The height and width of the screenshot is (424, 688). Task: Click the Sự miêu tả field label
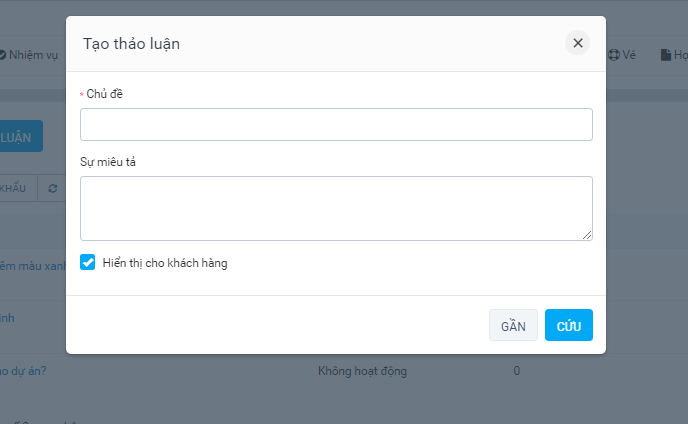(x=108, y=161)
